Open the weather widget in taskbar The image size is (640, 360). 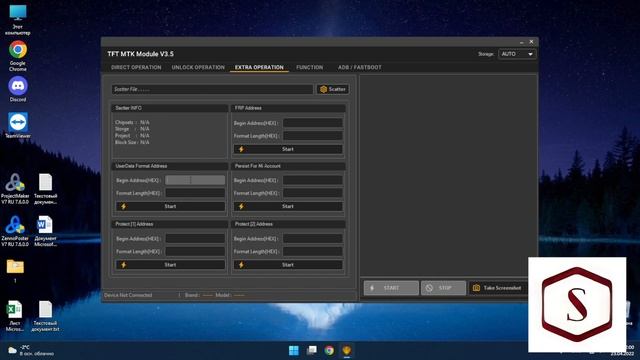tap(31, 350)
